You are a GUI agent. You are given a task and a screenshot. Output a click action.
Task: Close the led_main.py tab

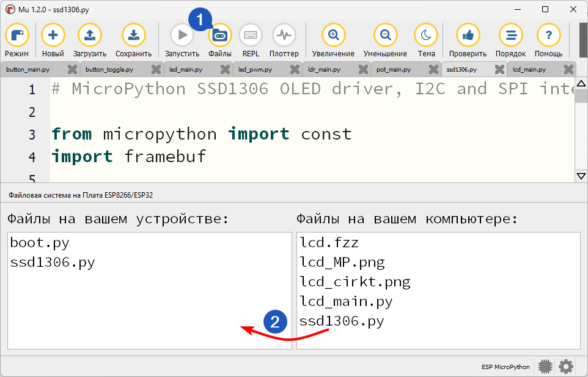(225, 69)
